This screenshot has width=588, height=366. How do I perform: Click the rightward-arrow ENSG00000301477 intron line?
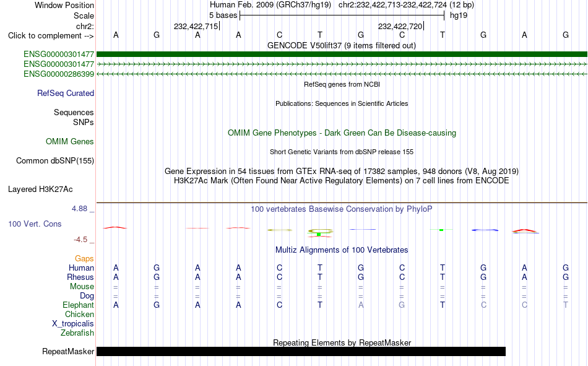pos(342,64)
